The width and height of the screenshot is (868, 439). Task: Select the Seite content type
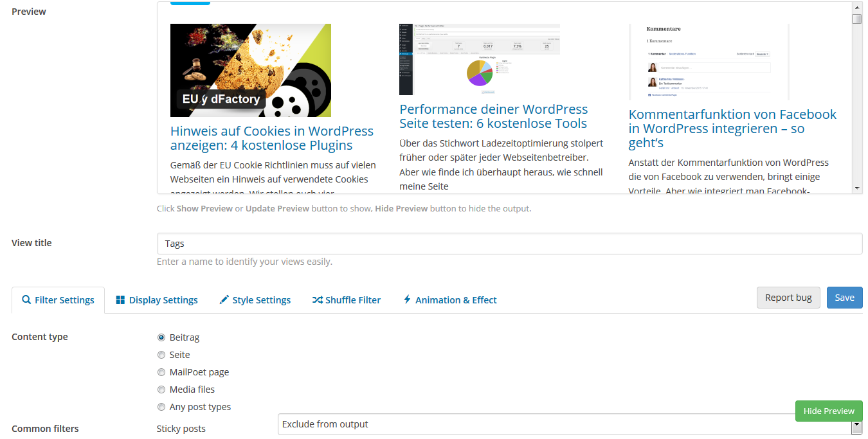point(161,355)
